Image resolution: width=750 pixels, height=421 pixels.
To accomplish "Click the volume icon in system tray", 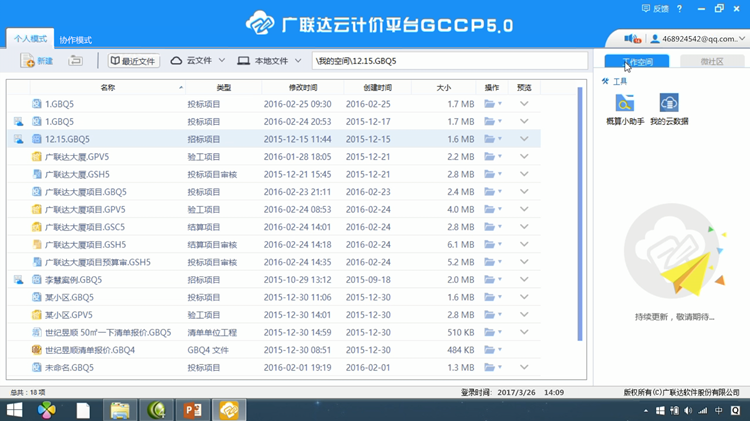I will tap(688, 410).
